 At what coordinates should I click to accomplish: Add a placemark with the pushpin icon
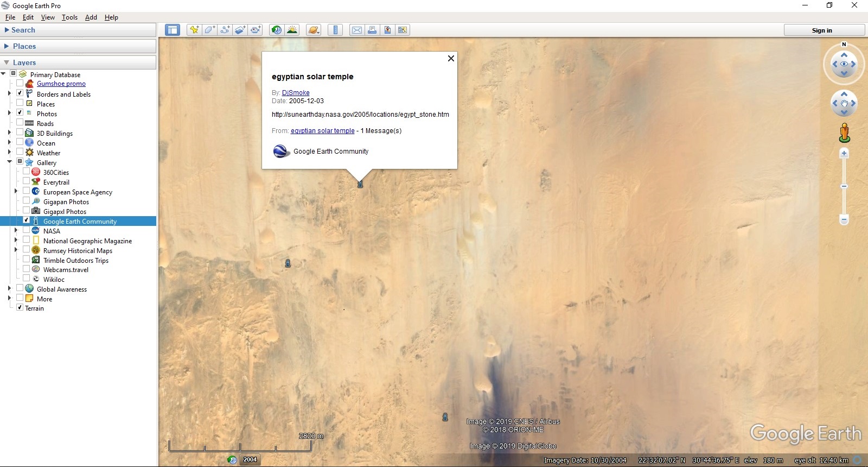pyautogui.click(x=194, y=30)
